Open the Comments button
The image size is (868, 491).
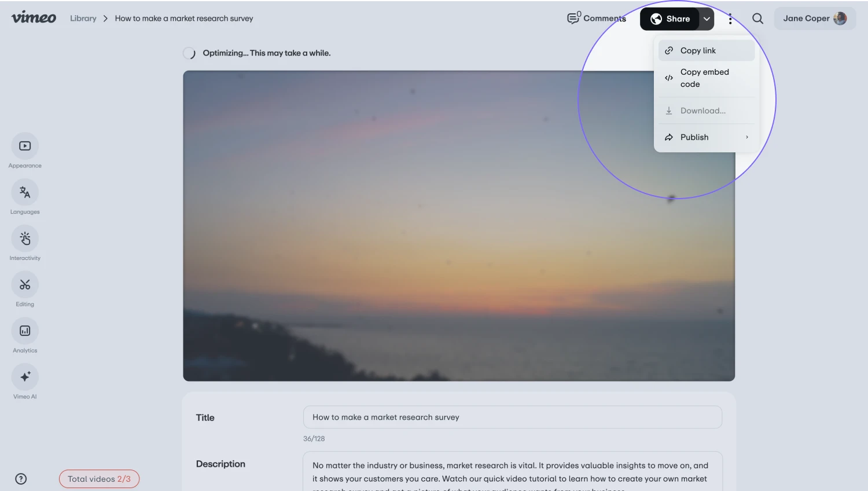pos(597,19)
